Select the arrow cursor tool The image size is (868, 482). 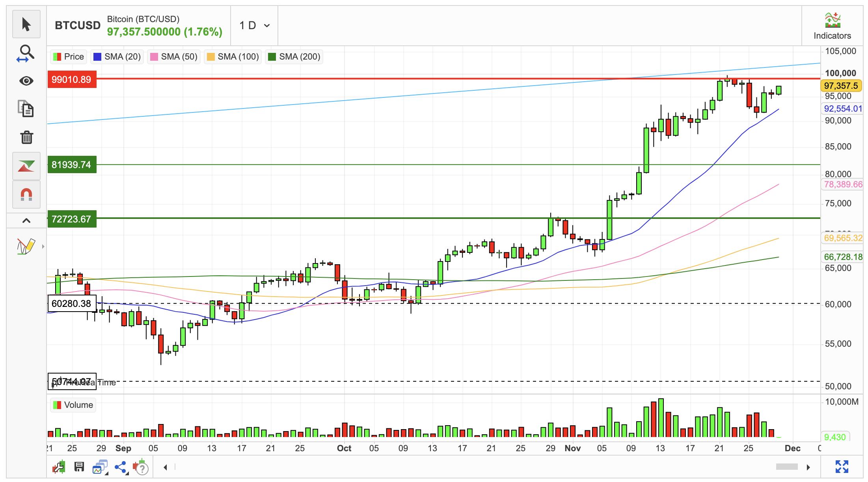point(26,24)
